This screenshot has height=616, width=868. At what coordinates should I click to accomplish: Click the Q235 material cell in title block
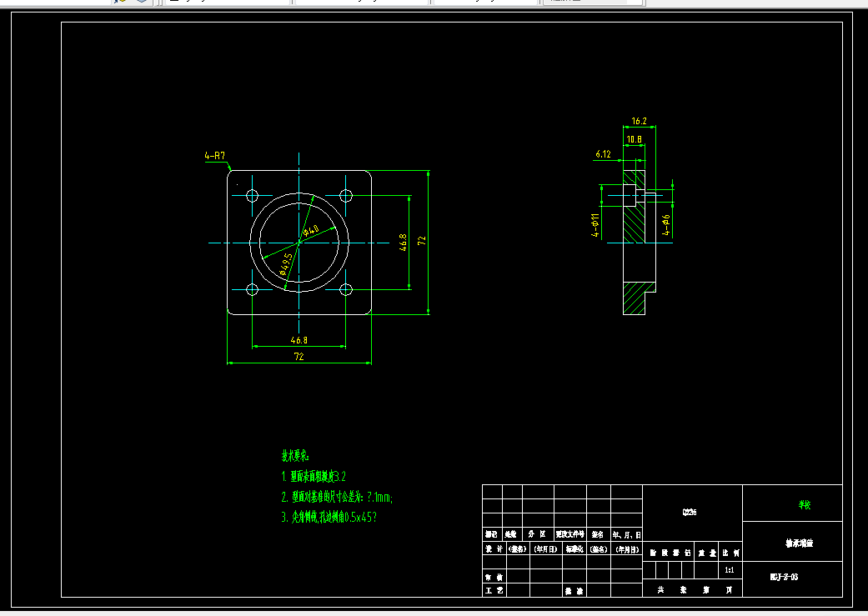[690, 513]
